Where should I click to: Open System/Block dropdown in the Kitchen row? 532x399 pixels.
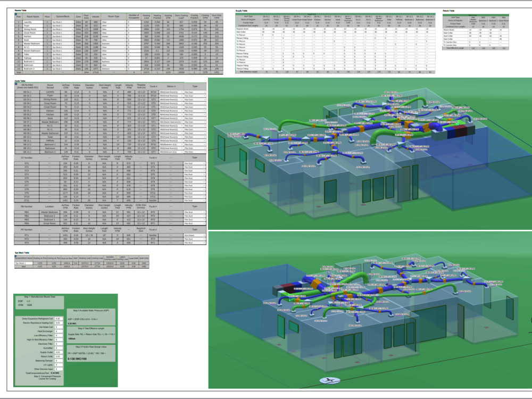pos(62,36)
